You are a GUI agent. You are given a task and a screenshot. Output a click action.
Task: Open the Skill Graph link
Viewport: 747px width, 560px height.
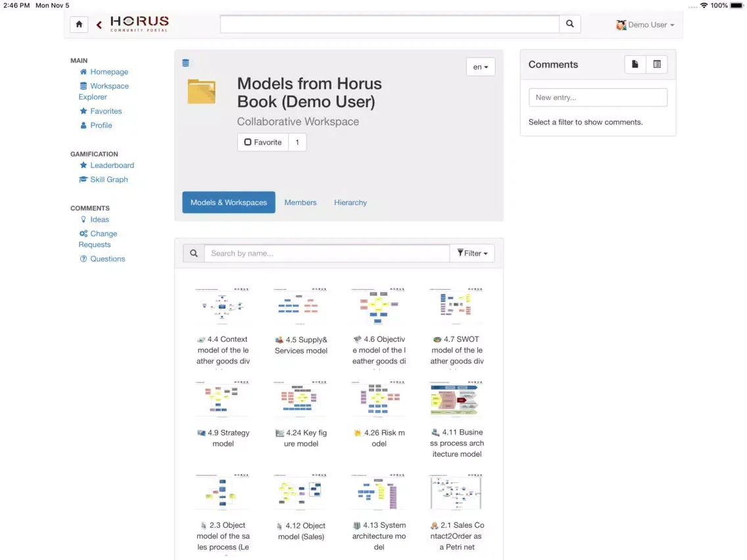[108, 179]
